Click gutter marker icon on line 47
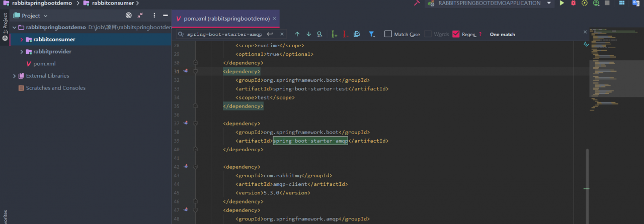Image resolution: width=644 pixels, height=224 pixels. (x=186, y=209)
